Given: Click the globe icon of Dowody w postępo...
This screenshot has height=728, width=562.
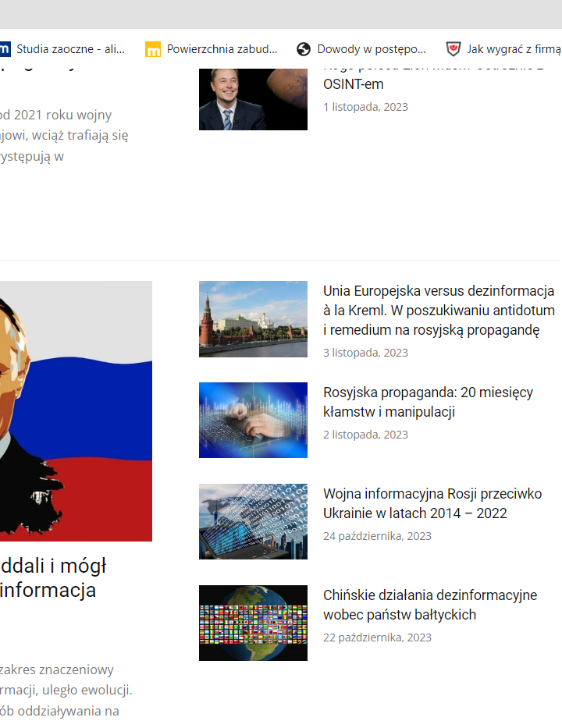Looking at the screenshot, I should coord(304,48).
